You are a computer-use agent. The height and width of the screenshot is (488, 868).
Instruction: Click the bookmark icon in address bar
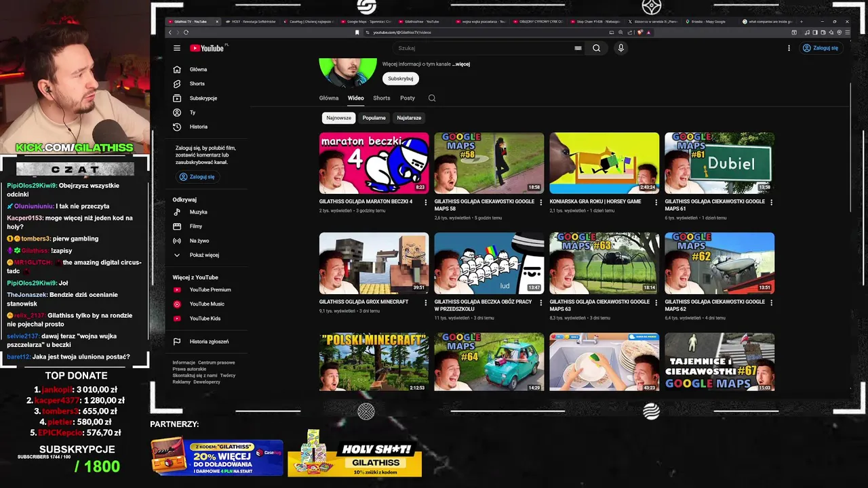point(357,32)
